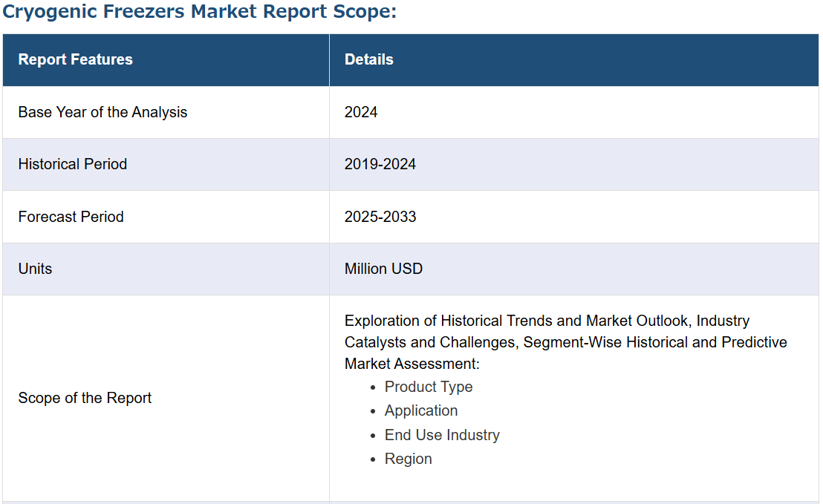This screenshot has height=504, width=823.
Task: Select the 'Exploration of Historical Trends' paragraph
Action: tap(566, 342)
